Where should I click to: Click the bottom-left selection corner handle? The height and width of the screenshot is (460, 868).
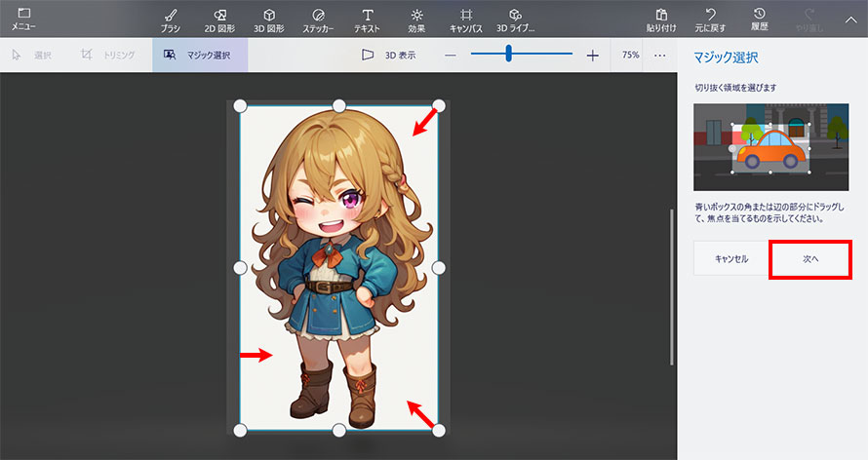point(240,430)
